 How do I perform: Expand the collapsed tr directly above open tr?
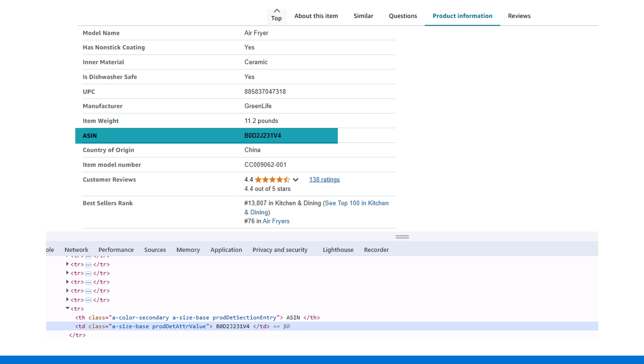[x=67, y=299]
